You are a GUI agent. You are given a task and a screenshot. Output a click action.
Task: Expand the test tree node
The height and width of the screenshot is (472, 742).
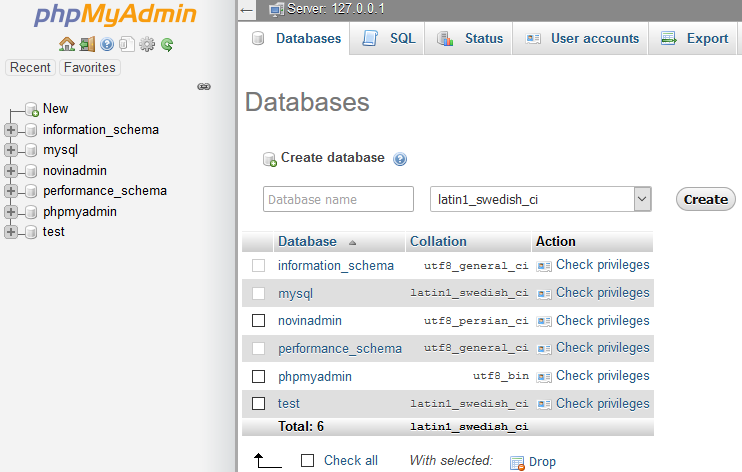tap(11, 232)
